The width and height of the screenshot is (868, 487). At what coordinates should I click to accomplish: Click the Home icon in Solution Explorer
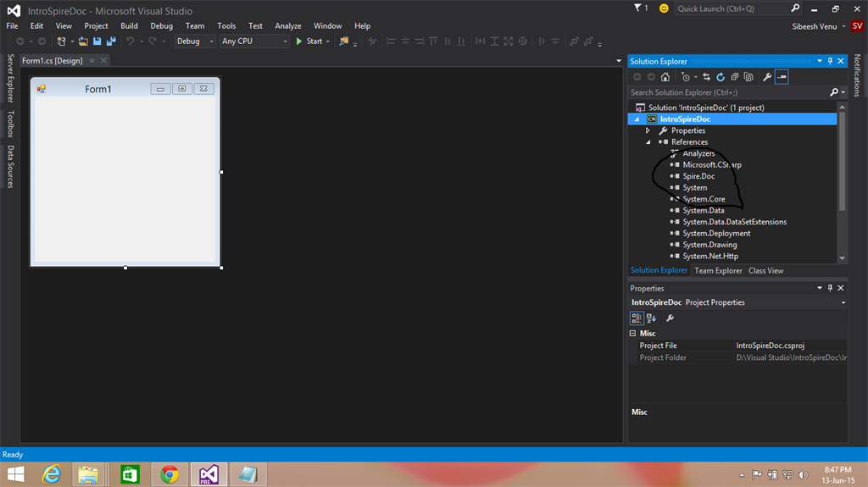[x=665, y=77]
